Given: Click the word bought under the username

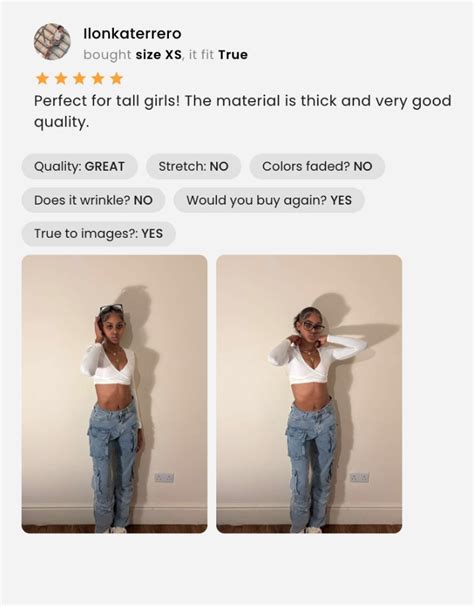Looking at the screenshot, I should [107, 55].
